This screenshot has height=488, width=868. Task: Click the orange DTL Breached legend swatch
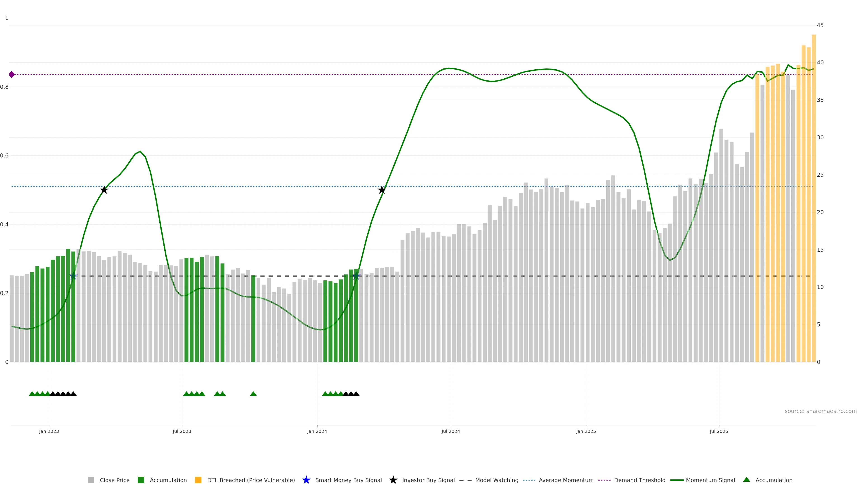tap(198, 480)
